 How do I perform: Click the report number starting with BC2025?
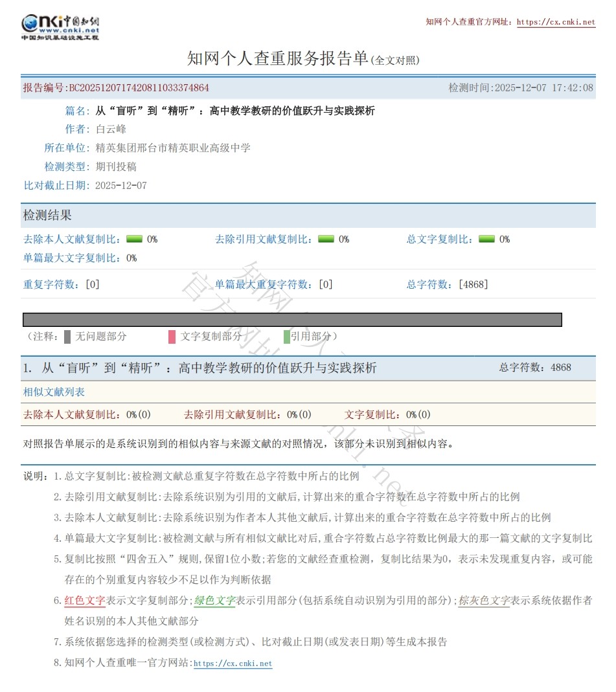[x=139, y=88]
